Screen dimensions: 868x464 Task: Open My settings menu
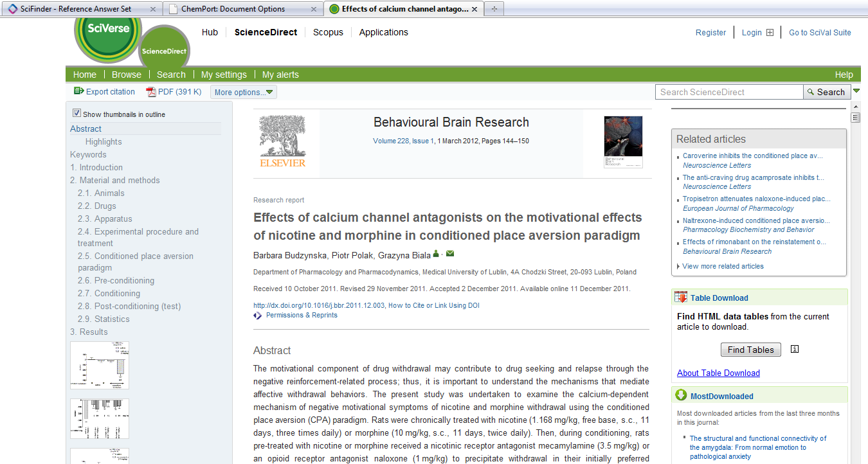[x=224, y=75]
